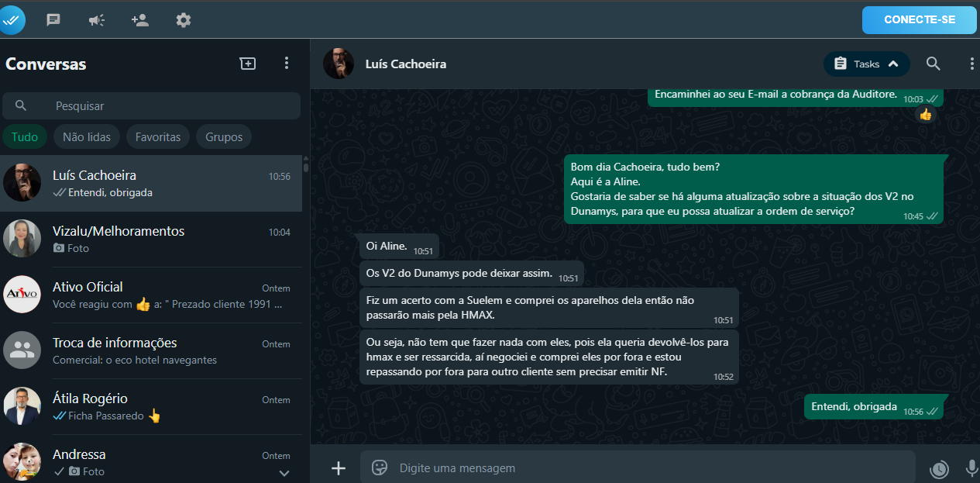Filter conversations by Grupos

coord(224,137)
